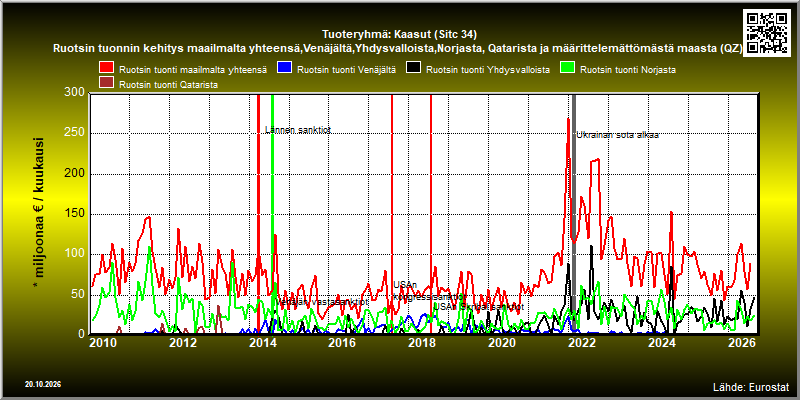This screenshot has height=400, width=800.
Task: Click the x-axis year 2012
Action: 183,342
